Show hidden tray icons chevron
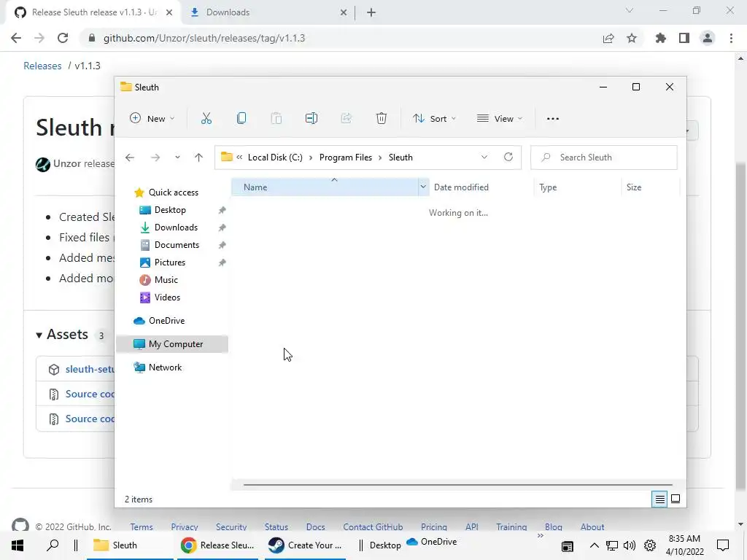The image size is (747, 560). (x=594, y=545)
